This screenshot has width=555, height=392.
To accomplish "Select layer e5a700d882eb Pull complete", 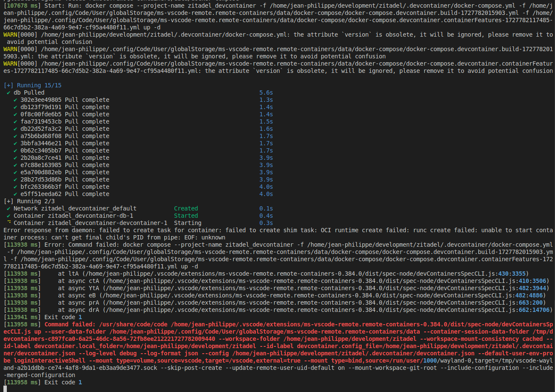I will [65, 172].
